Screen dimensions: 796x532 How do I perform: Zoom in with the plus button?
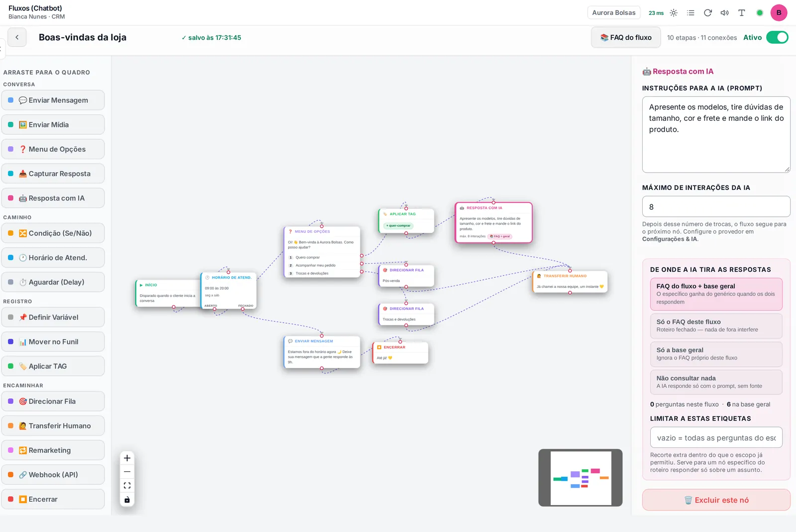(127, 458)
